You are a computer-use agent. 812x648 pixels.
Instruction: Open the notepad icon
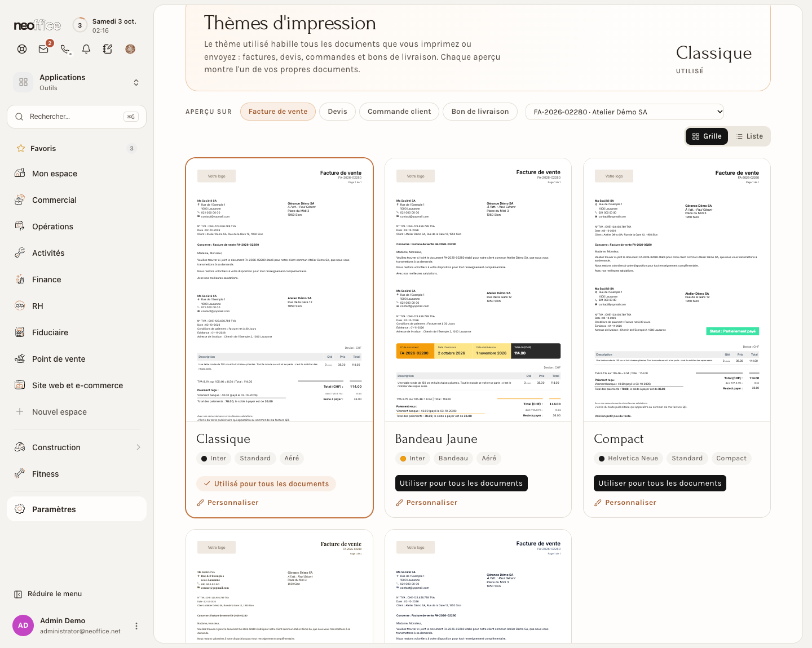(108, 49)
